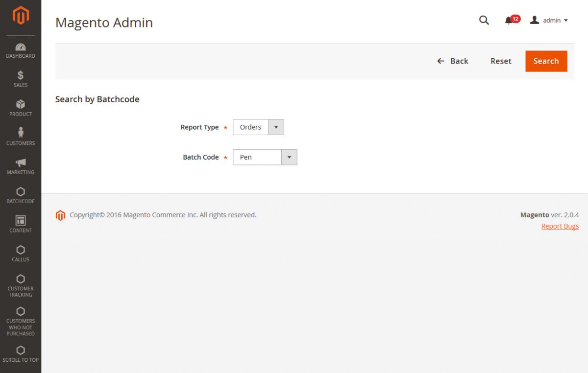Open Customers Who Not Purchased section
588x373 pixels.
[20, 321]
